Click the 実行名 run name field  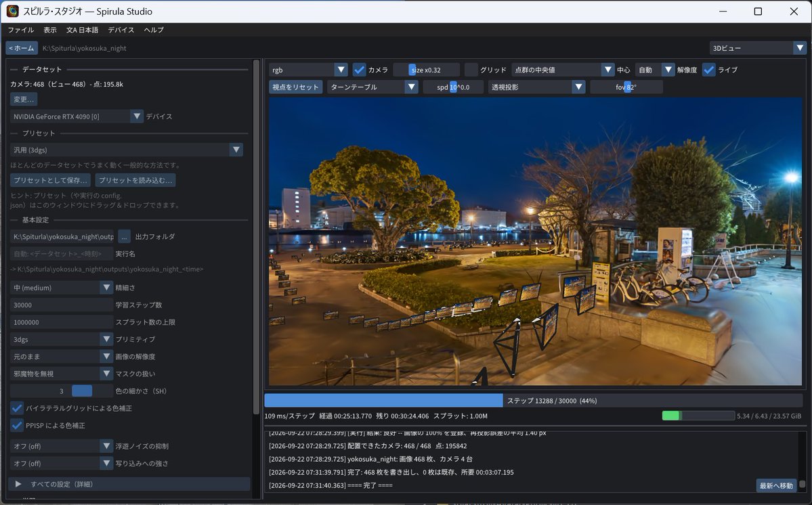click(62, 254)
